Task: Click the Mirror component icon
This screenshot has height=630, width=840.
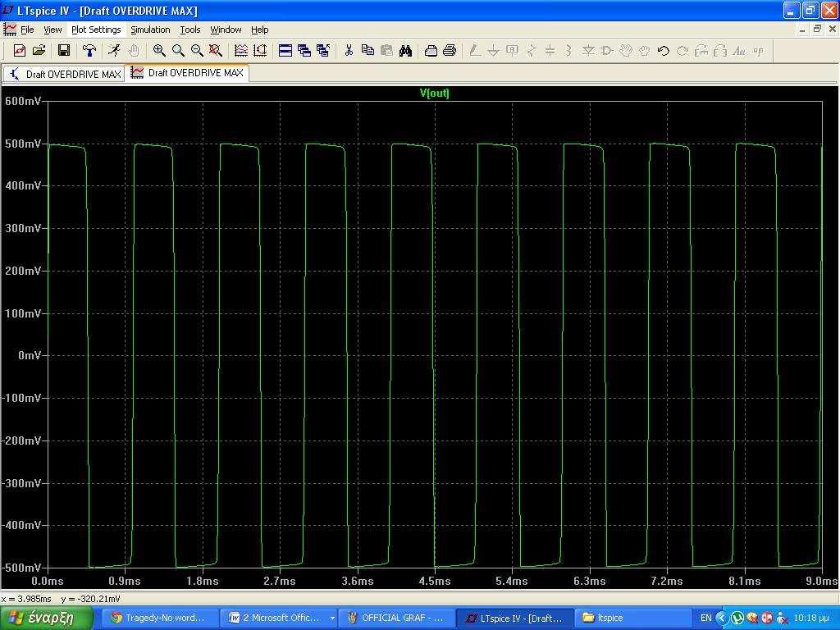Action: [720, 50]
